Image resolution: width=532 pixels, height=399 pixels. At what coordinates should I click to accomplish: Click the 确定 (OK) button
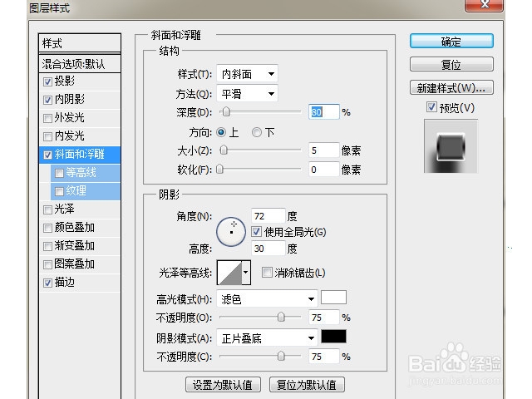click(451, 42)
